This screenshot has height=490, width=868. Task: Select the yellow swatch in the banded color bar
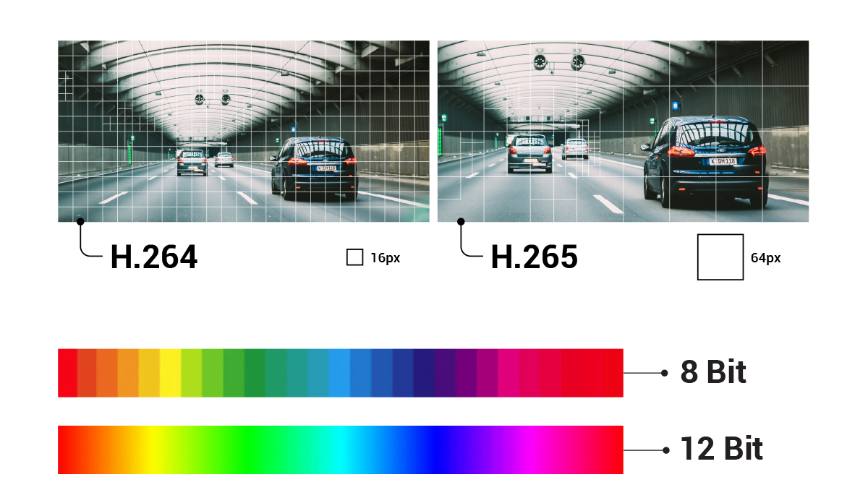pos(170,373)
